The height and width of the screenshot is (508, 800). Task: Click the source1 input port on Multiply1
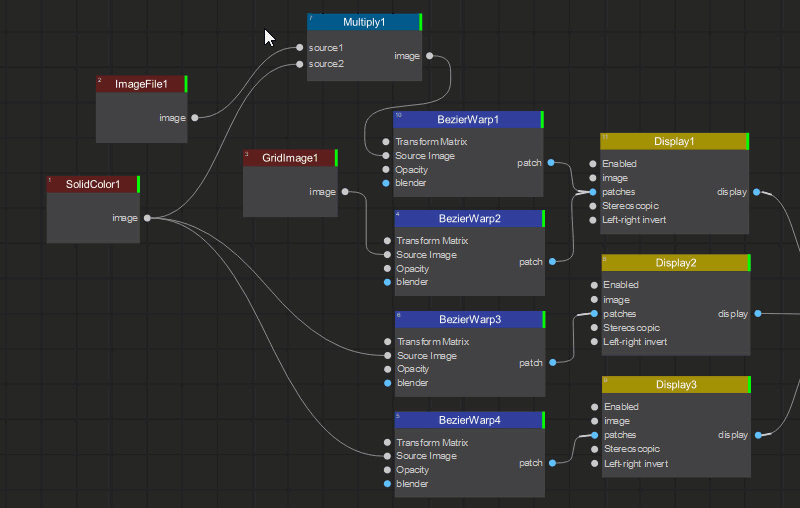pyautogui.click(x=299, y=47)
